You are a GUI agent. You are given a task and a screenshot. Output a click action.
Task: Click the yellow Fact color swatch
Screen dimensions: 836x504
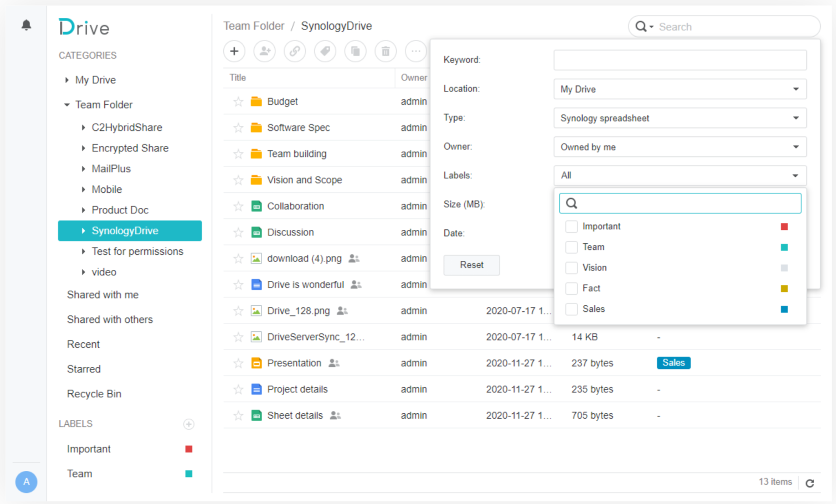[784, 289]
